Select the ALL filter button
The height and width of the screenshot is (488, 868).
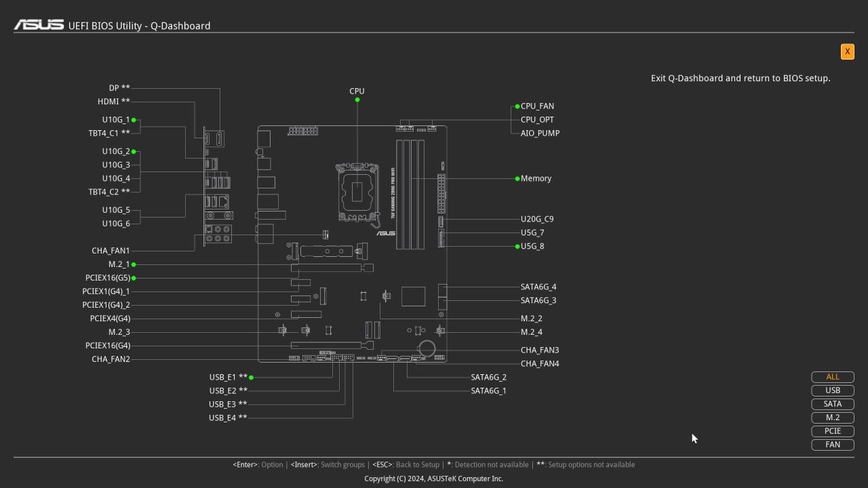(833, 377)
